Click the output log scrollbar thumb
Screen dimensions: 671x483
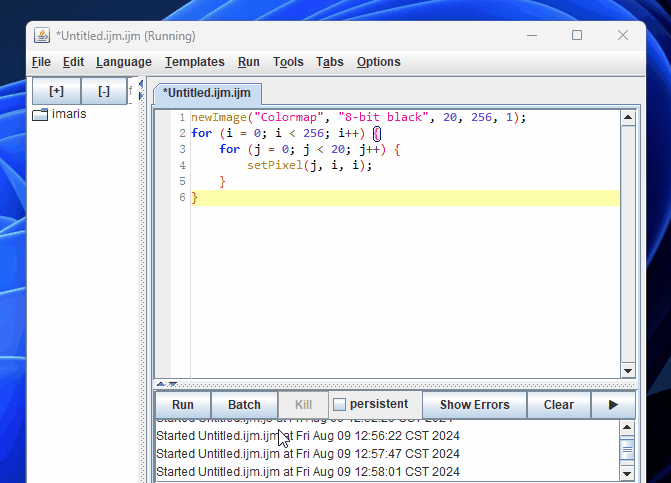click(x=627, y=450)
